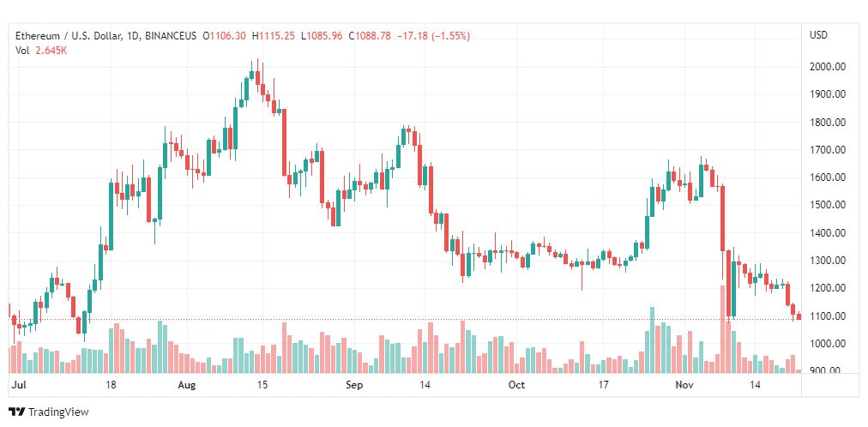Click the volume value 2.645K

pyautogui.click(x=52, y=50)
